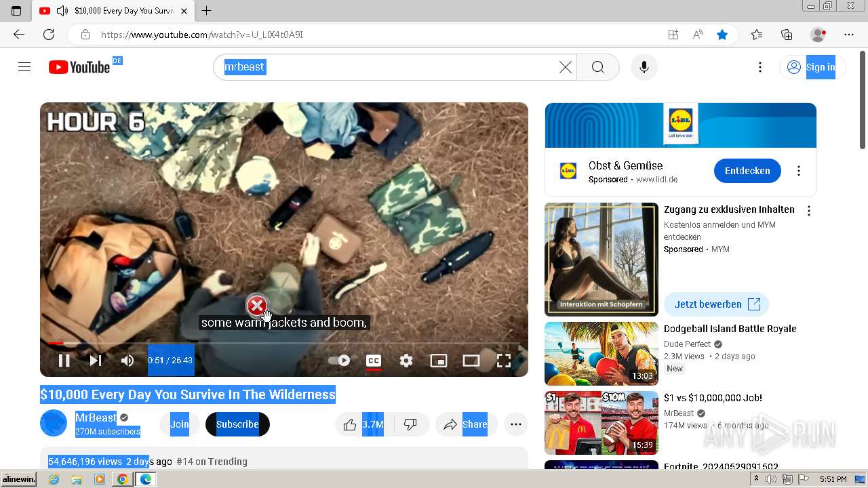Viewport: 868px width, 488px height.
Task: Toggle closed captions off
Action: coord(374,361)
